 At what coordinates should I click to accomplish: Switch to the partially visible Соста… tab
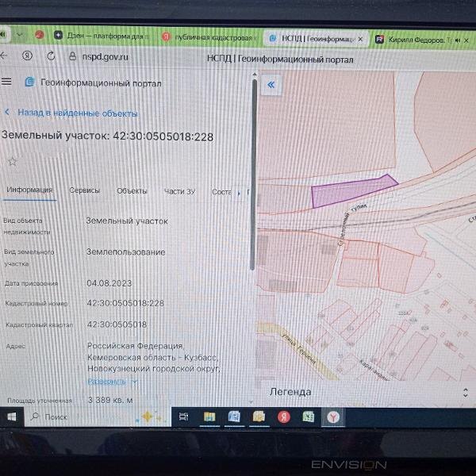[x=221, y=192]
